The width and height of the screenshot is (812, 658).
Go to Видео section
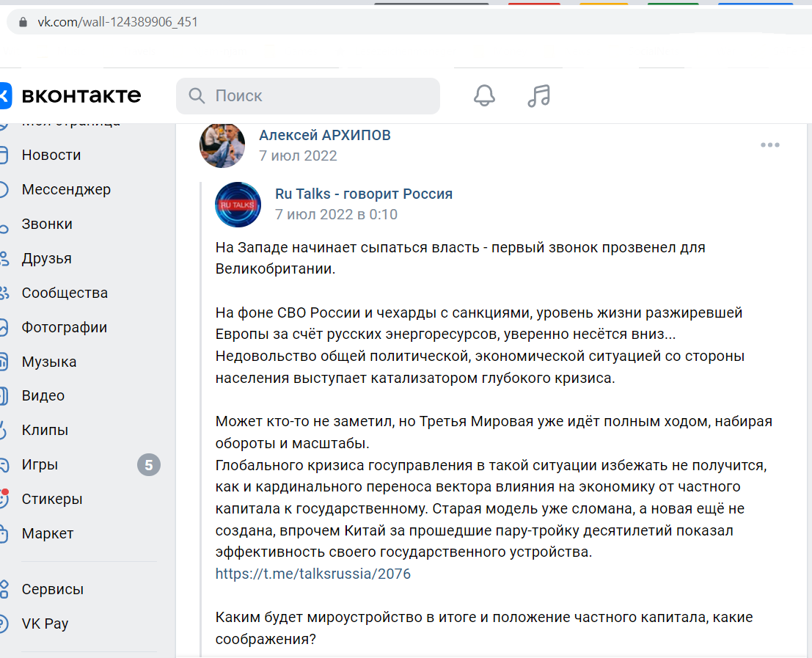tap(43, 395)
